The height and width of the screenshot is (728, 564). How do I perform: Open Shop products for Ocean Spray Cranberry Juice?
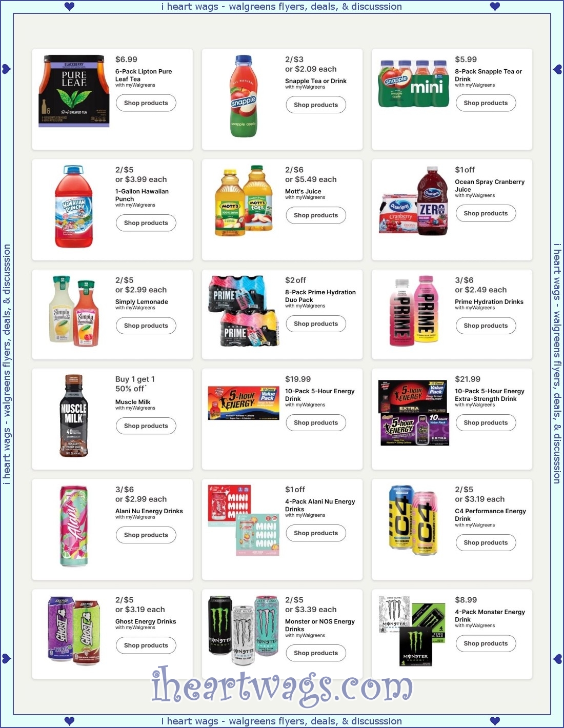pos(486,213)
